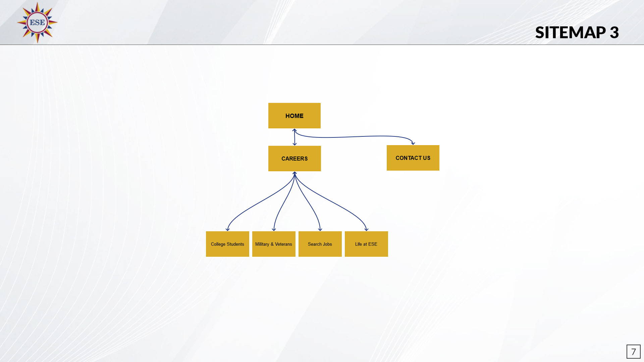Select the Military & Veterans box
This screenshot has width=644, height=362.
tap(274, 244)
